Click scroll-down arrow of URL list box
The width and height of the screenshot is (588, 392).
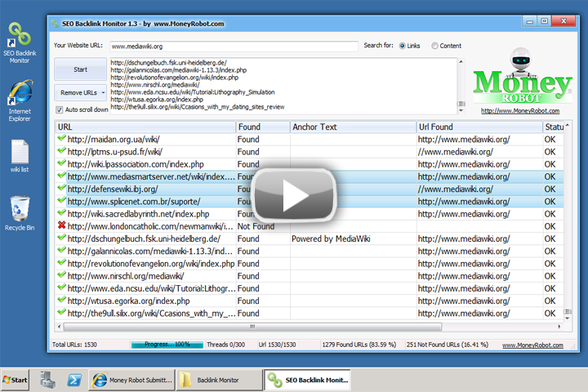point(461,111)
